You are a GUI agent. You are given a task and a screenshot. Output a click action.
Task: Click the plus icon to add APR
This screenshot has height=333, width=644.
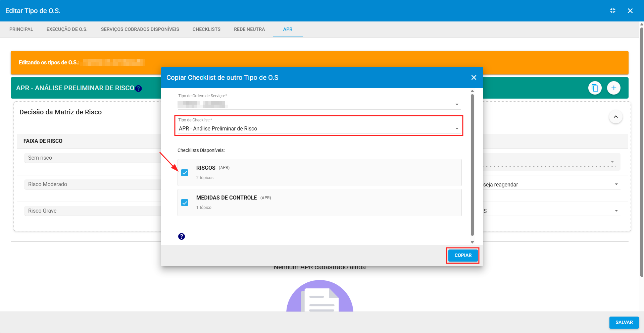(613, 88)
